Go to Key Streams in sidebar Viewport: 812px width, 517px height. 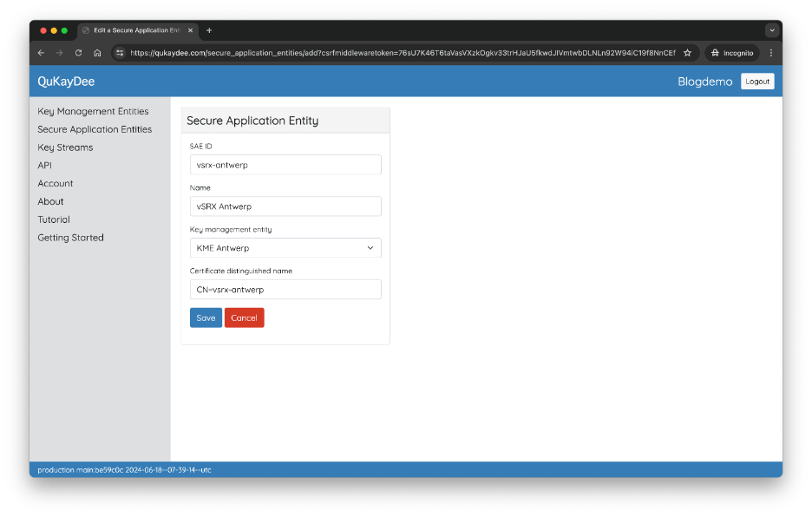point(65,147)
